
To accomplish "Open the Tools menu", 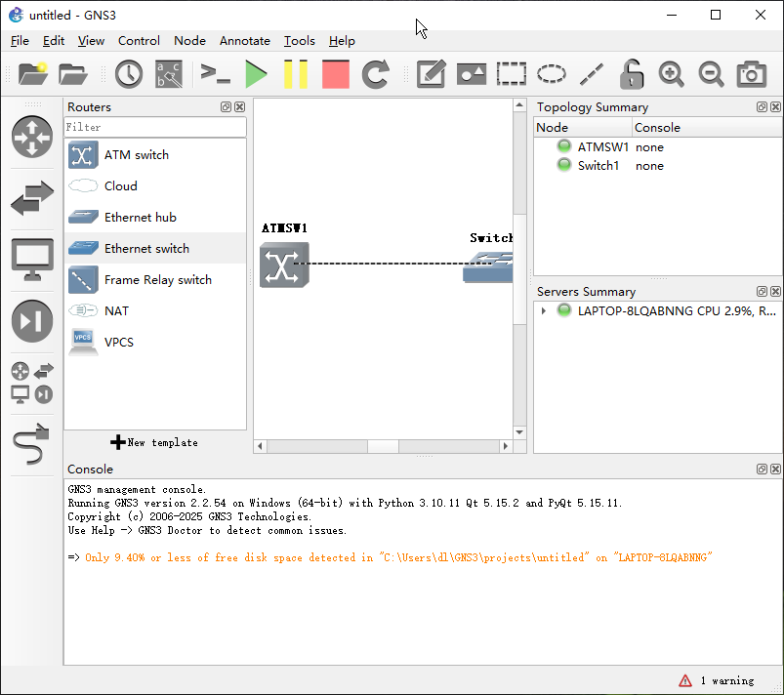I will [x=299, y=41].
